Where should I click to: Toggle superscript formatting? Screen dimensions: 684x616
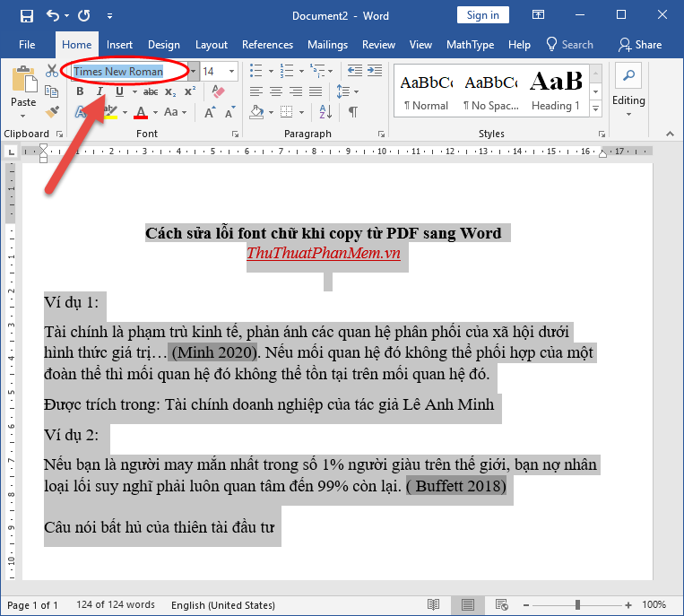pyautogui.click(x=190, y=91)
